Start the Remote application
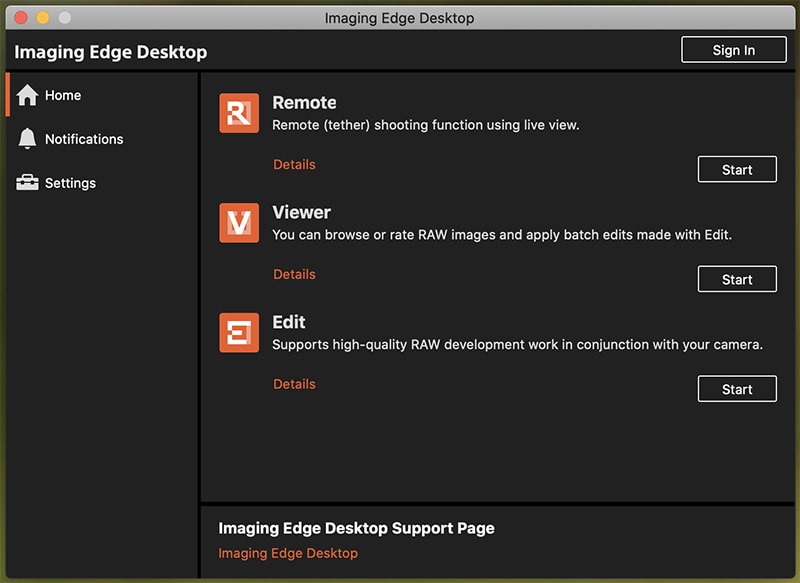The height and width of the screenshot is (583, 800). pyautogui.click(x=737, y=169)
